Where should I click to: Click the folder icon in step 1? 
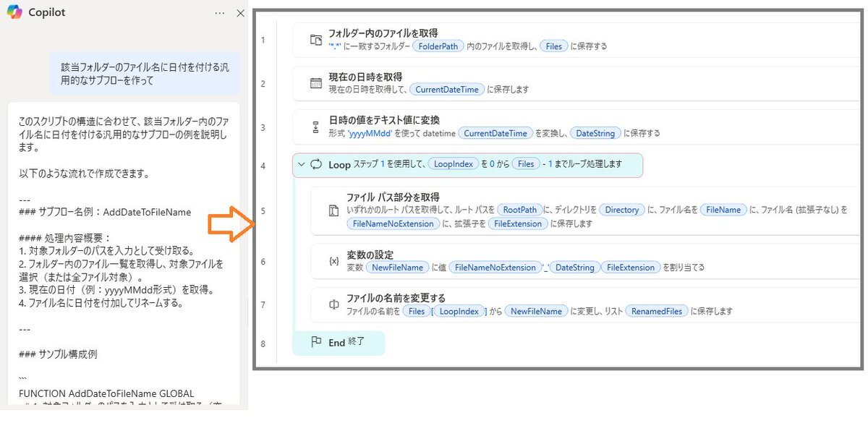[x=315, y=40]
